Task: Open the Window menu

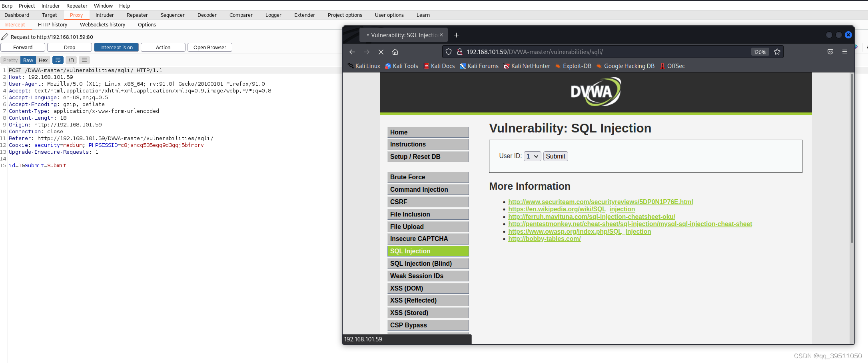Action: tap(103, 6)
